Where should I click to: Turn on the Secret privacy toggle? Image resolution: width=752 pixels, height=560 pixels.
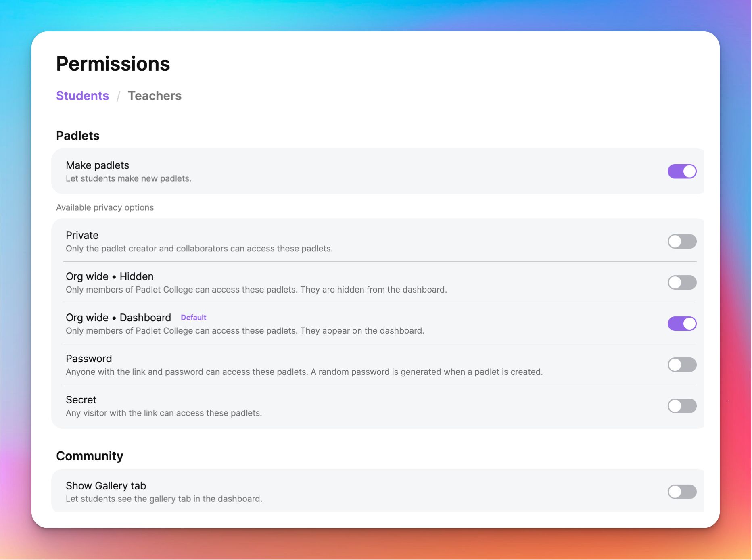pos(682,405)
